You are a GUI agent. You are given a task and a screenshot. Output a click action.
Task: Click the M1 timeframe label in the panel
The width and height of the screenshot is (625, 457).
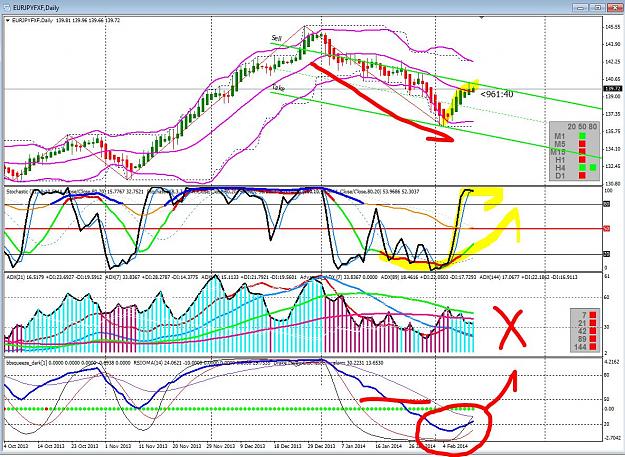coord(560,136)
